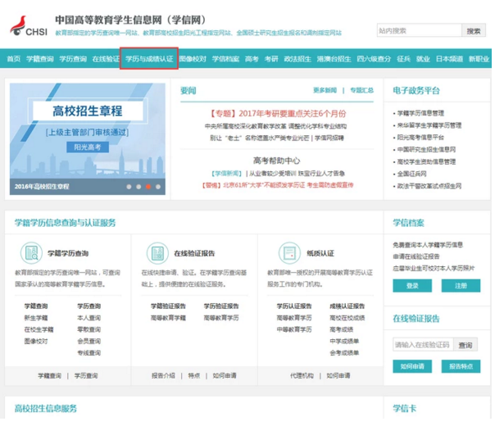Click the 登录 button under 学信档案

pos(412,286)
